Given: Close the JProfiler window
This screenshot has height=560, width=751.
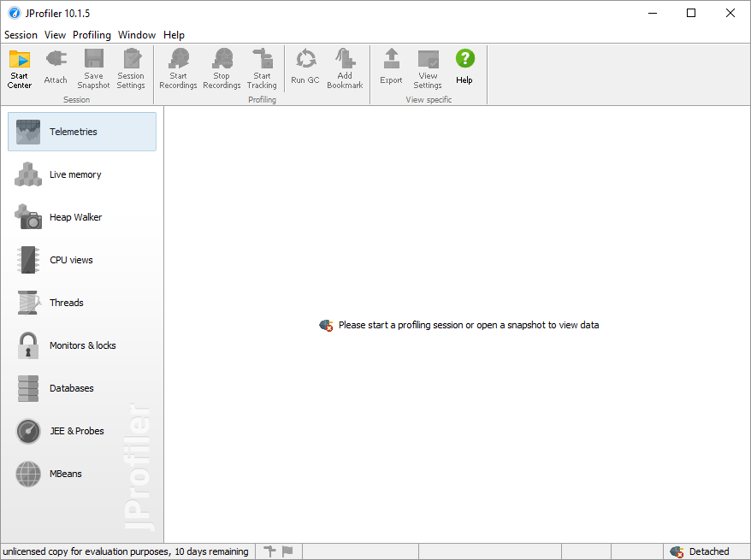Looking at the screenshot, I should [730, 13].
